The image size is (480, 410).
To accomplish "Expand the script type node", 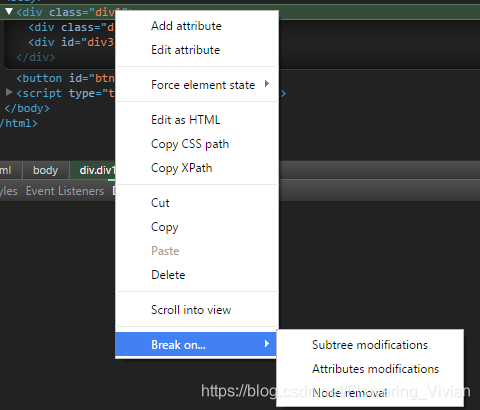I will [9, 92].
